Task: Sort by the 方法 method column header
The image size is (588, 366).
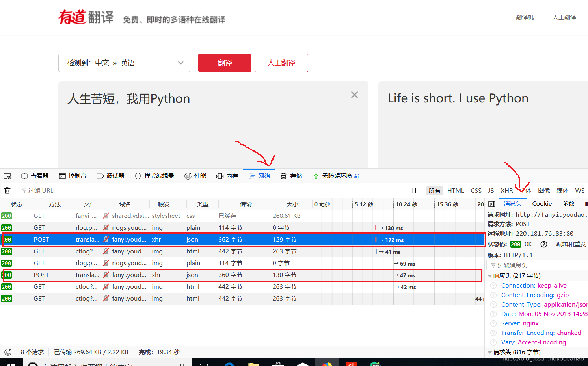Action: [x=55, y=204]
